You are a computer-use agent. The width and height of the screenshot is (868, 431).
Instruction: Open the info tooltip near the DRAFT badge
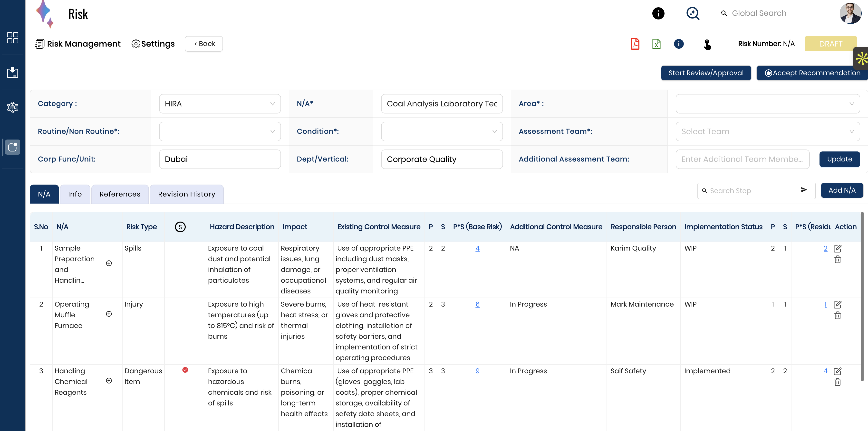click(x=679, y=44)
